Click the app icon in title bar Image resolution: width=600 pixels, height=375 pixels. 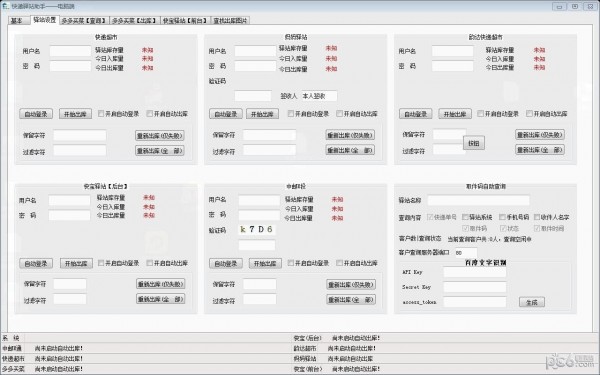[x=5, y=6]
